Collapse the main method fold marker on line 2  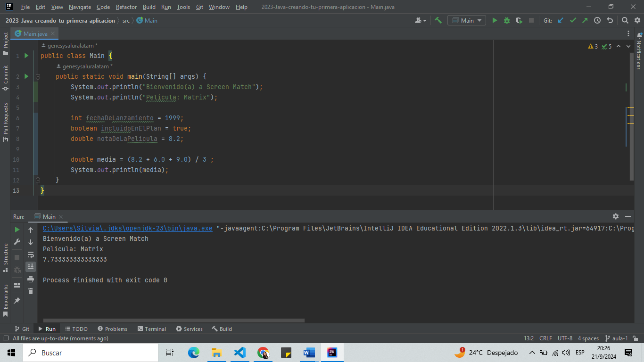[38, 76]
